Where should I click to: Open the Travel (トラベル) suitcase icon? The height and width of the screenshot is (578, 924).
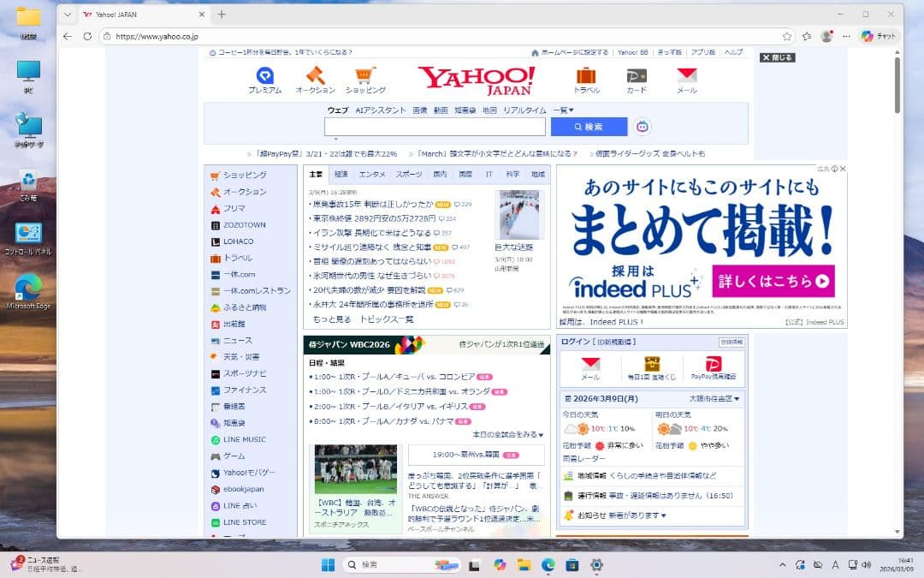click(x=586, y=75)
